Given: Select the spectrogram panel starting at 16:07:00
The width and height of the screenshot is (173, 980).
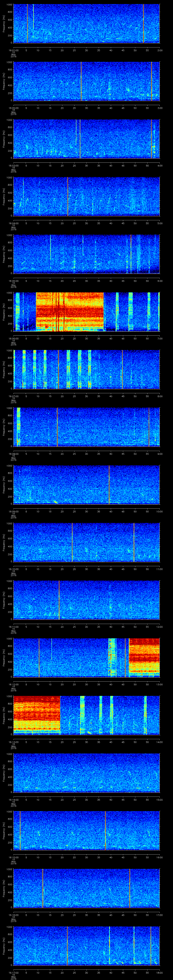Looking at the screenshot, I should click(x=86, y=369).
